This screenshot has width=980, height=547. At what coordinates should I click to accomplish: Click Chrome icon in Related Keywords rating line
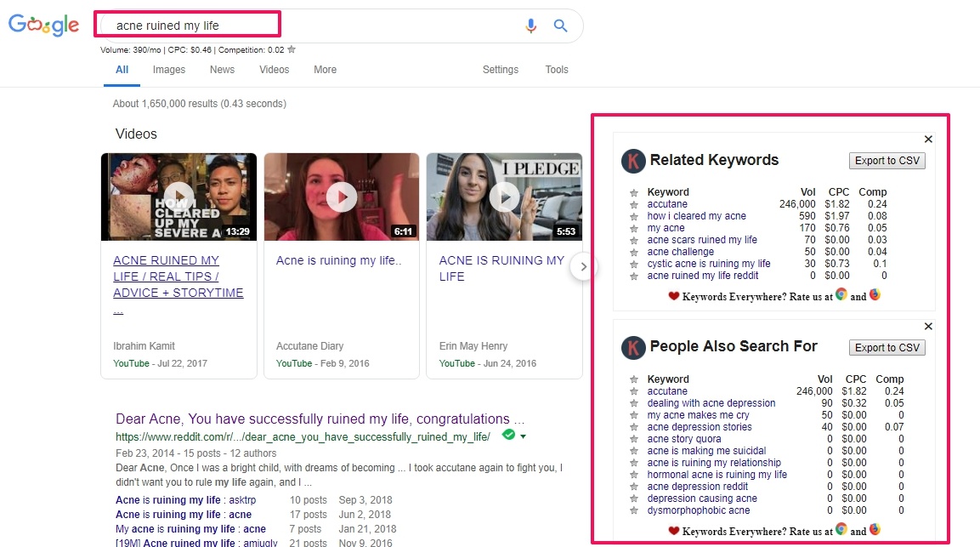tap(841, 294)
